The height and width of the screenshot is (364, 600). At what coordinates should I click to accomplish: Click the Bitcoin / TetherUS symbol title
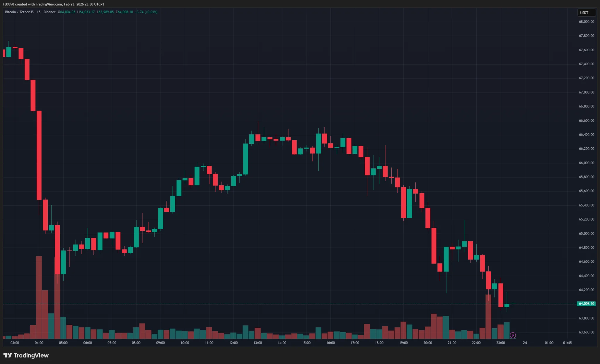[x=19, y=12]
